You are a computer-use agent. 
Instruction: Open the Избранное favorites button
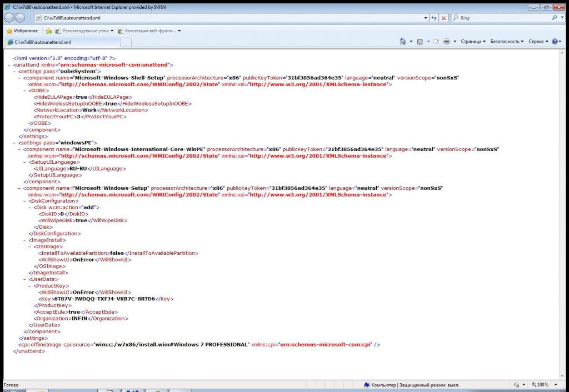22,31
